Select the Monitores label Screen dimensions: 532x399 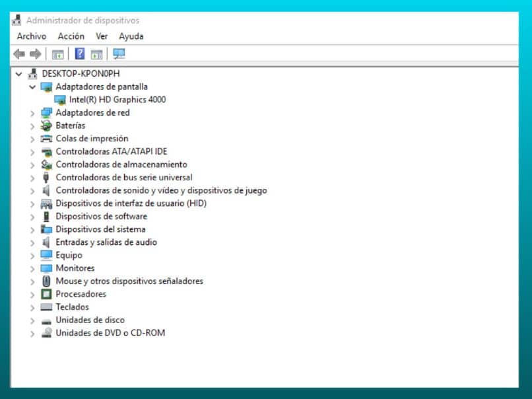tap(75, 268)
